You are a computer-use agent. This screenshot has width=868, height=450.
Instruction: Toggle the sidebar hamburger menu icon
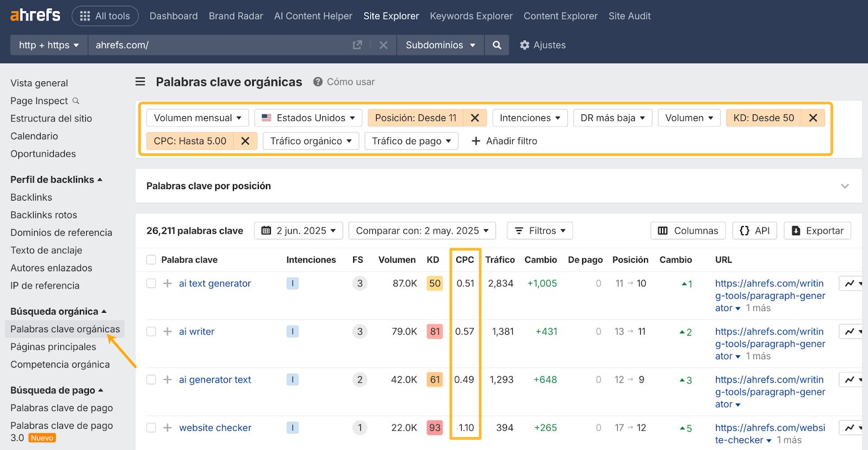coord(141,82)
